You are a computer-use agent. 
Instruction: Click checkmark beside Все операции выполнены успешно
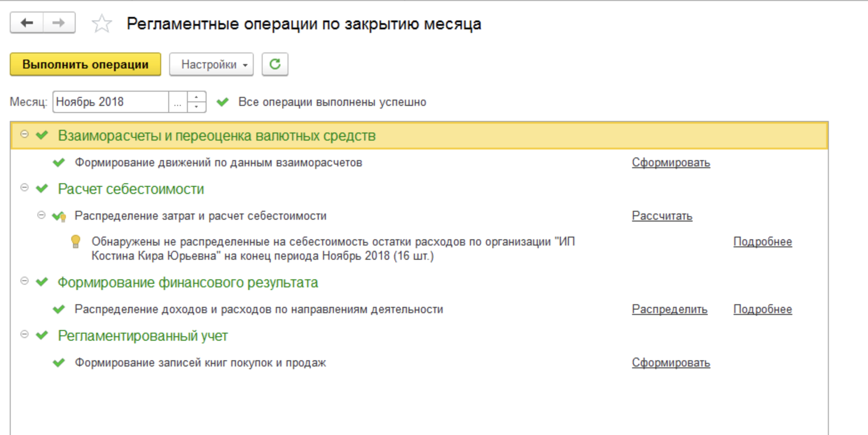223,102
